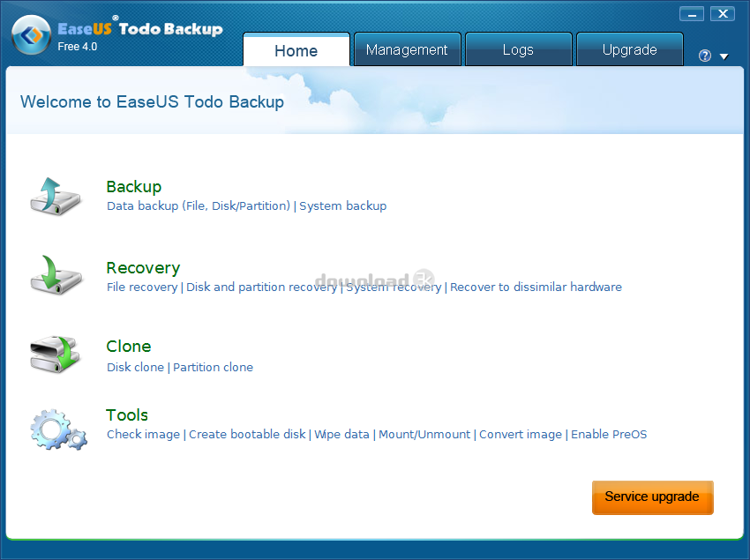Click the Clone disks icon

[x=55, y=355]
